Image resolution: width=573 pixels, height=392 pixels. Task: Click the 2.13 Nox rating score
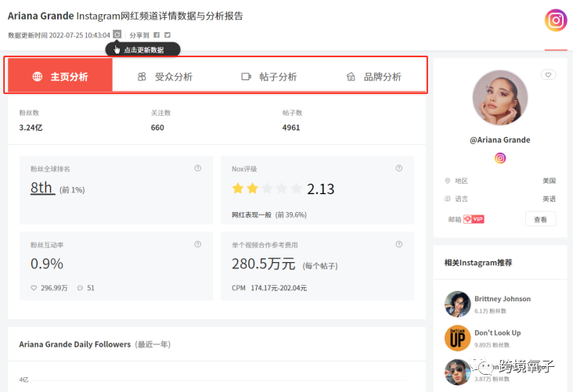pos(320,189)
